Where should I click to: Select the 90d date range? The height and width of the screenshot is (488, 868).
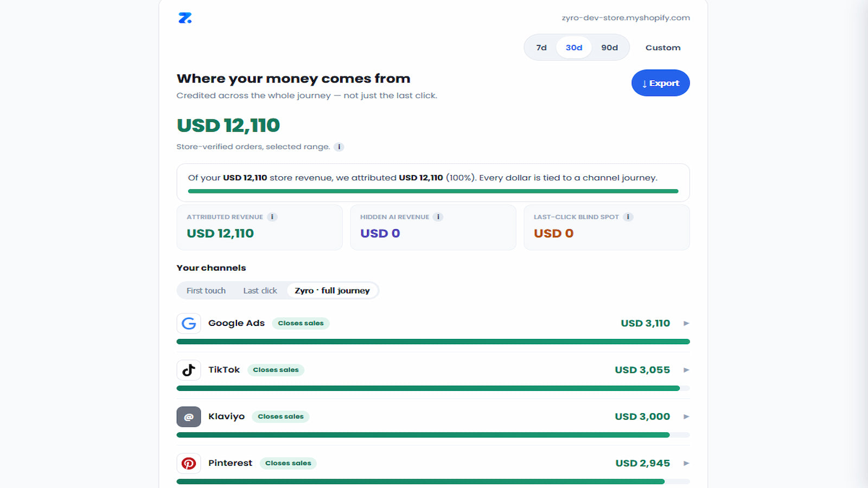click(609, 48)
